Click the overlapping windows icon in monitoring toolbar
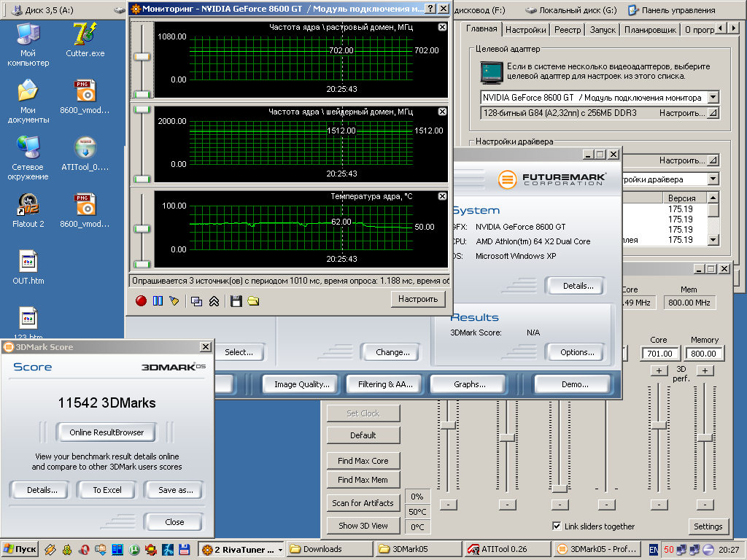The image size is (747, 560). pos(196,301)
